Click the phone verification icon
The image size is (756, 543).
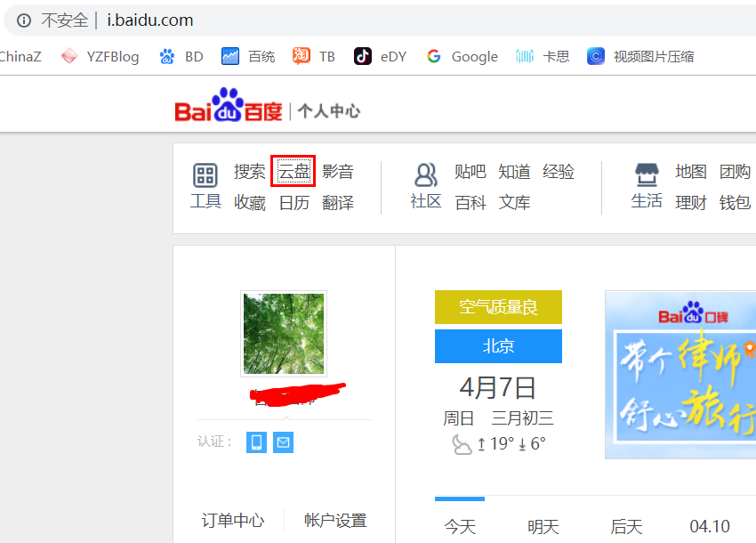click(x=256, y=442)
